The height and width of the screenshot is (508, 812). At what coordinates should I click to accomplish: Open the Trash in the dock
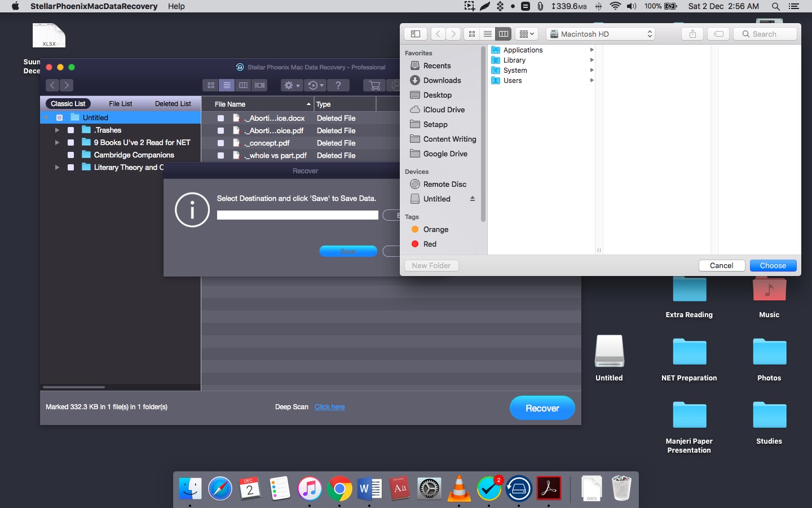tap(621, 488)
